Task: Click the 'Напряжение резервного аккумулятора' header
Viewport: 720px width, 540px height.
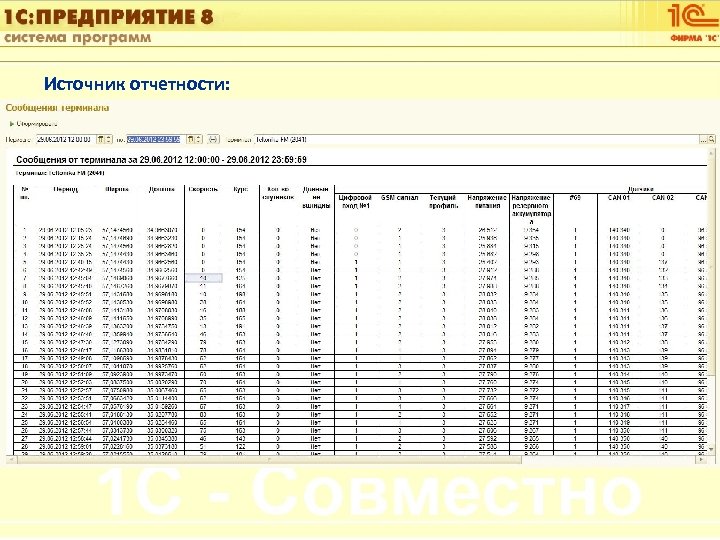Action: point(531,210)
